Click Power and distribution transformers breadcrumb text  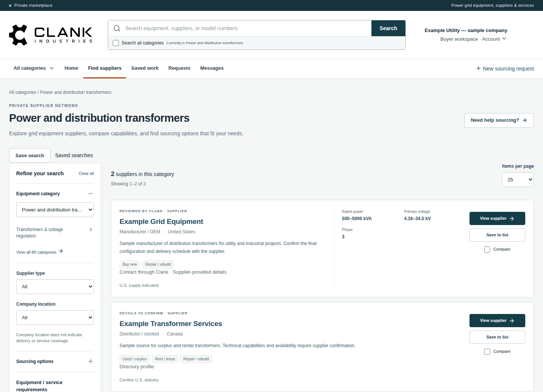[76, 92]
